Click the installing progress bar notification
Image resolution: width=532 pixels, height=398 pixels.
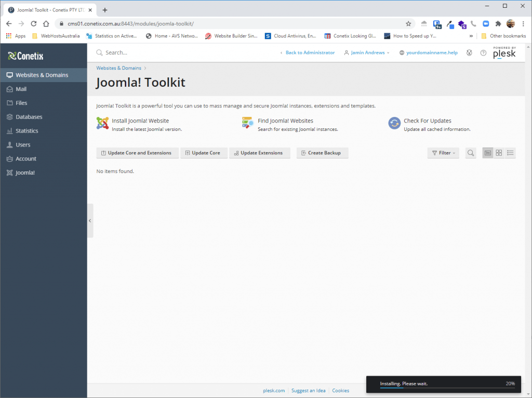(x=443, y=384)
